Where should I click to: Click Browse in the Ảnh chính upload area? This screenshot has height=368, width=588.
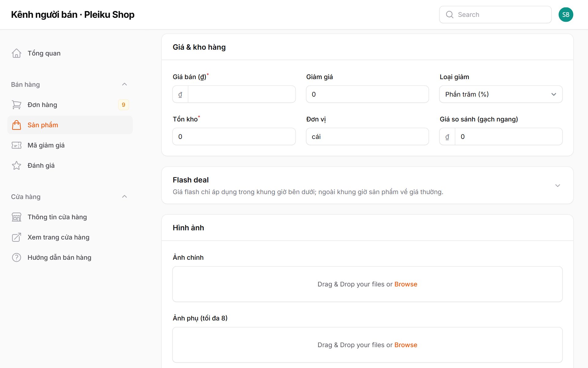tap(405, 284)
